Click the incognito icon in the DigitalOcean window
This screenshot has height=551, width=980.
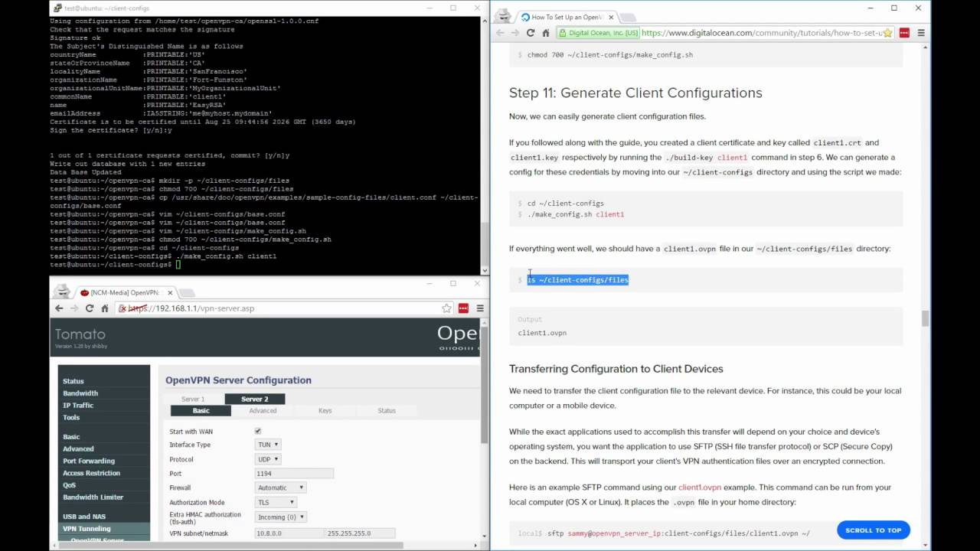coord(503,15)
